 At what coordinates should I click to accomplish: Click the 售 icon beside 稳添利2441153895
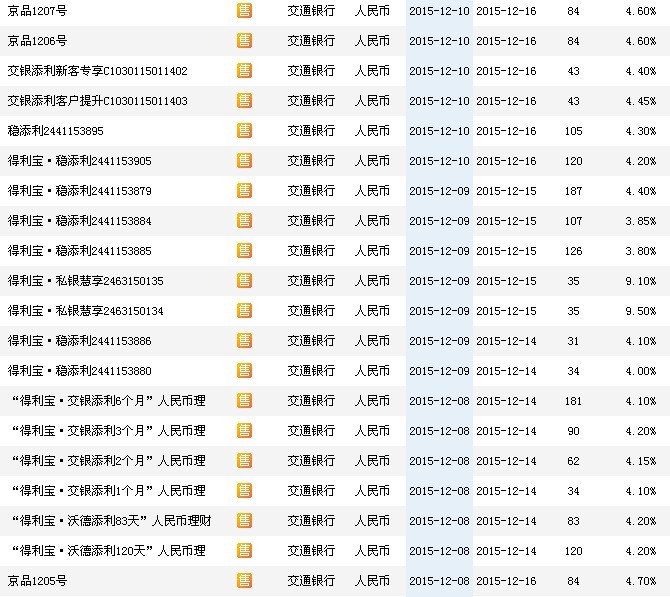[x=244, y=131]
